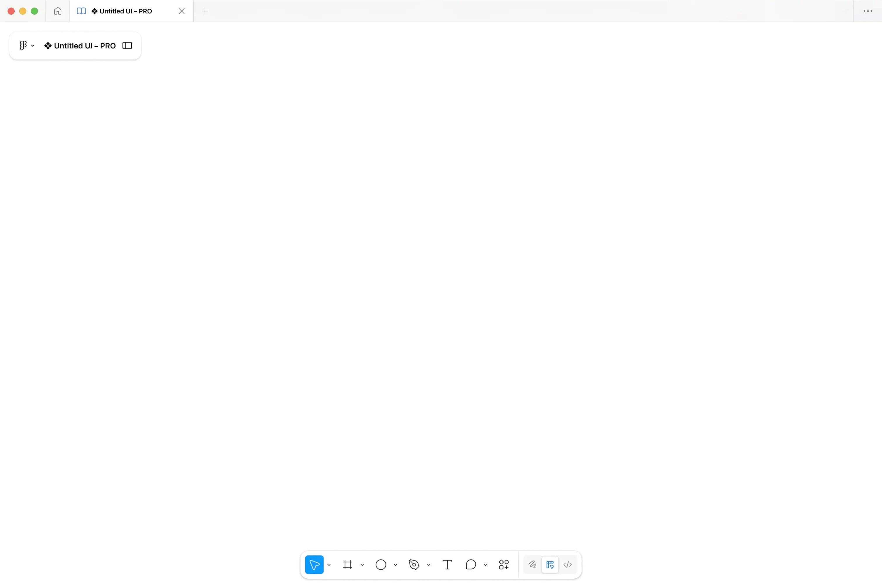882x588 pixels.
Task: Open a new tab with plus
Action: [x=205, y=11]
